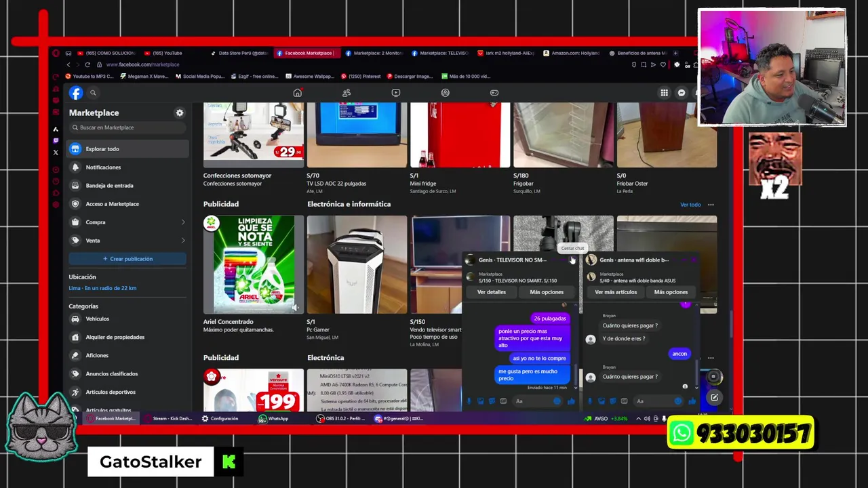Expand the Genis TELEVISOR chat title menu
Viewport: 868px width, 488px height.
pos(512,260)
